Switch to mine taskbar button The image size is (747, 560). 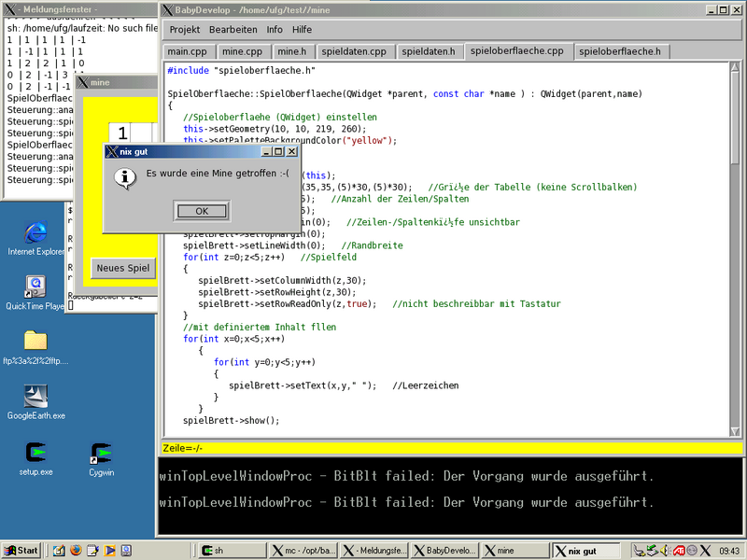(515, 551)
